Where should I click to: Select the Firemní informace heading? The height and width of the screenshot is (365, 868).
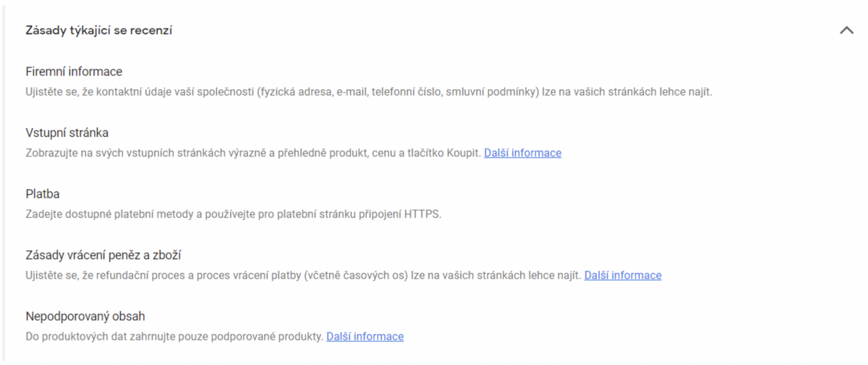(x=74, y=72)
